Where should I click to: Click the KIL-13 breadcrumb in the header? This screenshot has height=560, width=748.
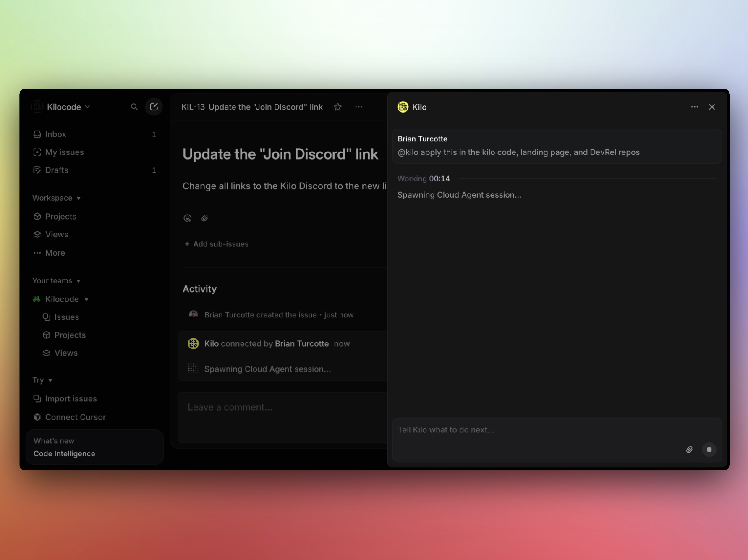coord(193,107)
